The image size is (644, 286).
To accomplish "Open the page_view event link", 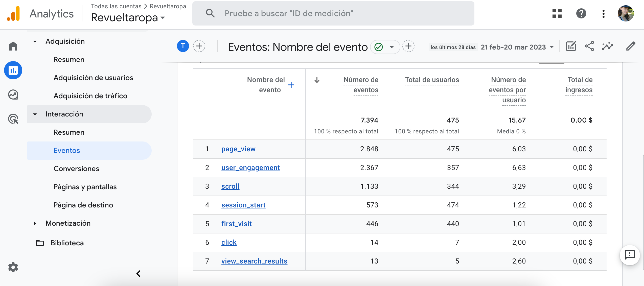I will [x=238, y=149].
